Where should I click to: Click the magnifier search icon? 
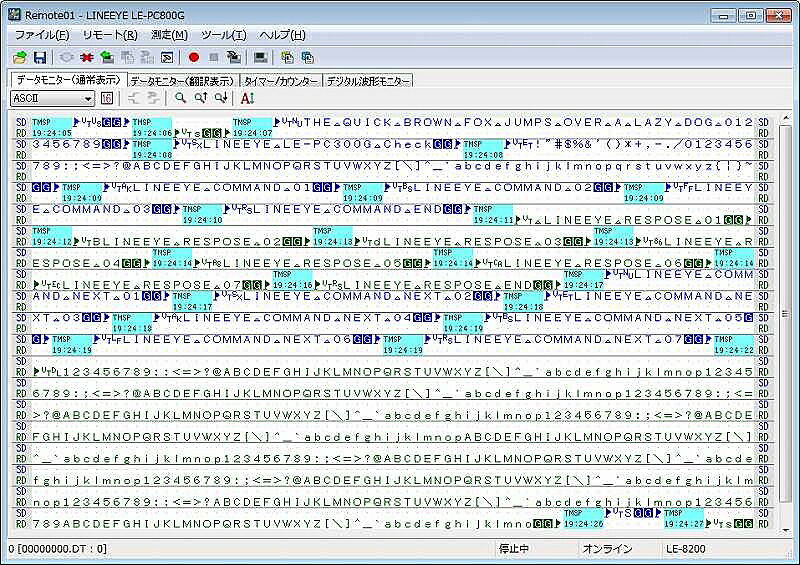(180, 98)
